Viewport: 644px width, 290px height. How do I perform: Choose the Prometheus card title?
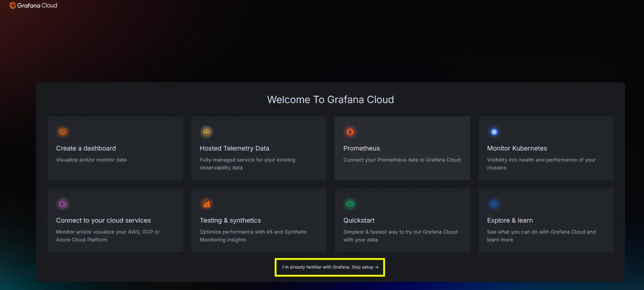[362, 148]
